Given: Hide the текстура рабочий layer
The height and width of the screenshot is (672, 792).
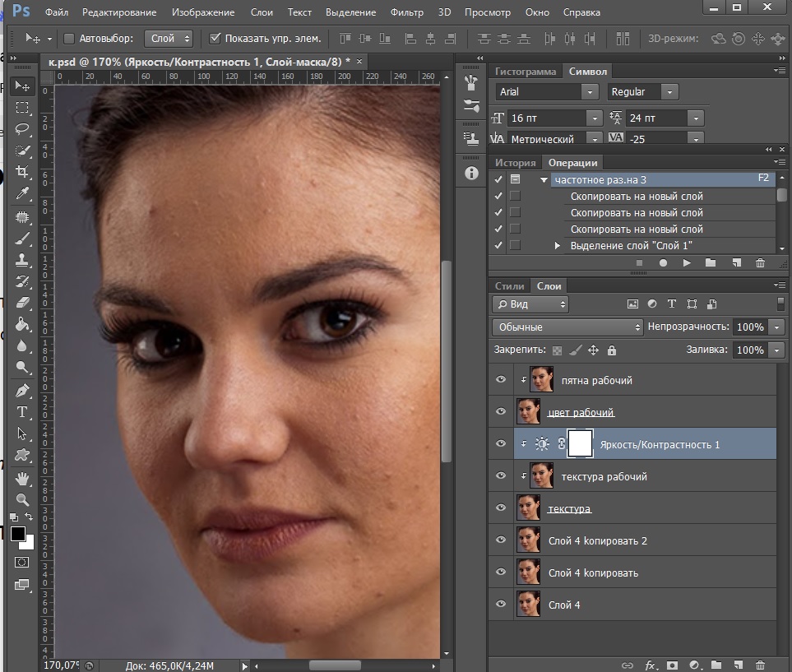Looking at the screenshot, I should pyautogui.click(x=501, y=475).
